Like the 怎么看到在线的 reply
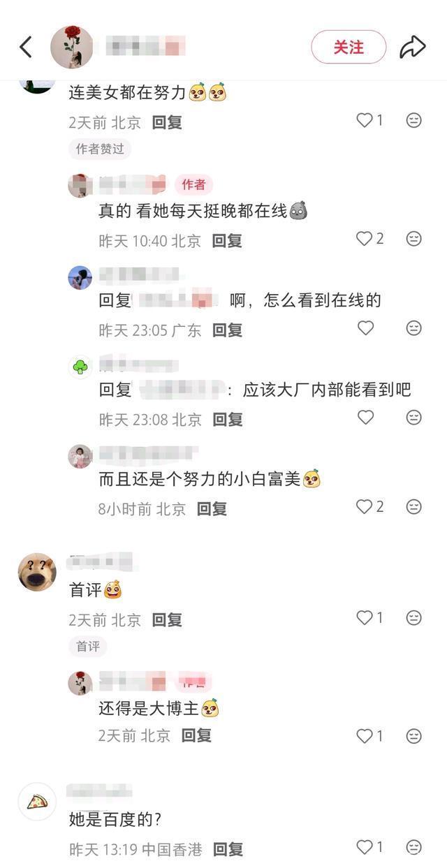The width and height of the screenshot is (447, 868). tap(365, 328)
